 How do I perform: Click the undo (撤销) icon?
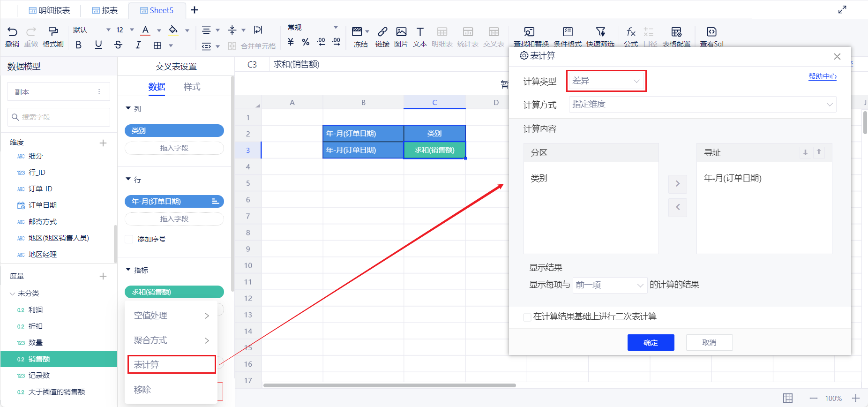tap(12, 32)
